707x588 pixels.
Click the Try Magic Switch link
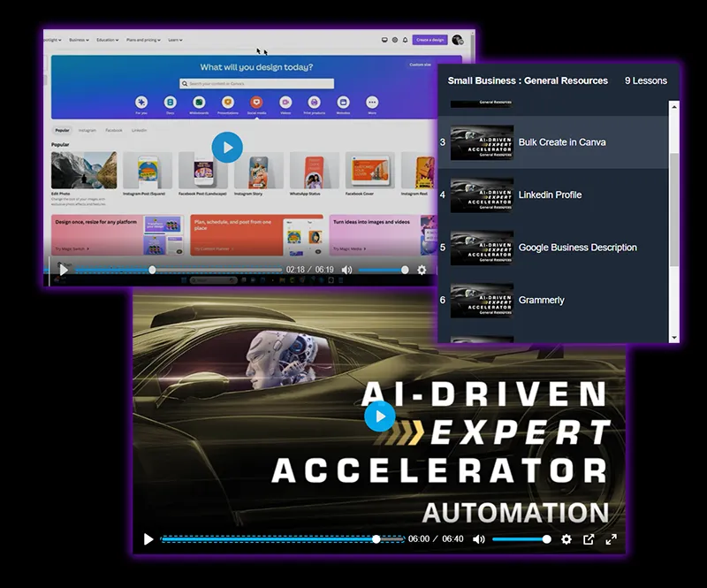tap(72, 248)
